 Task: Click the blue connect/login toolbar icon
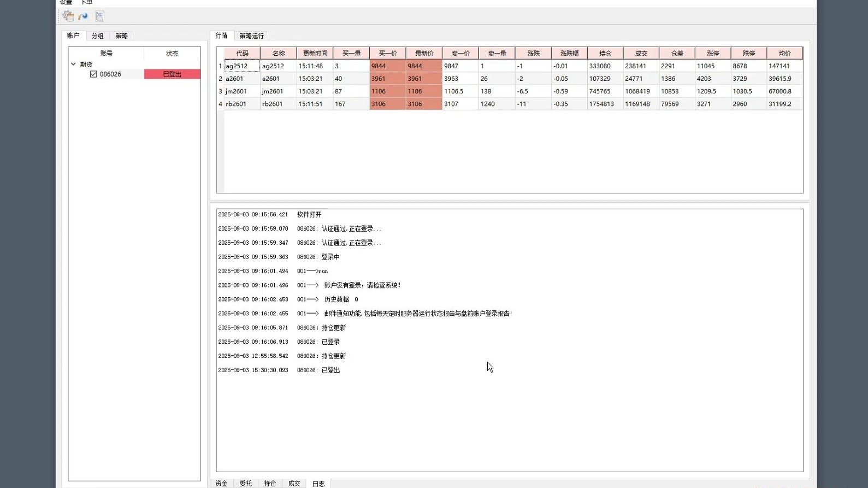coord(83,16)
